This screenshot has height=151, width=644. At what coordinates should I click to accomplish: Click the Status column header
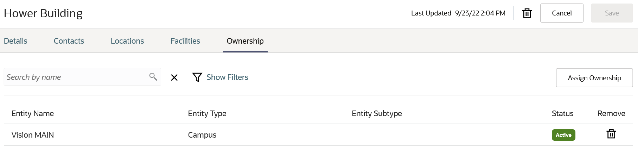click(x=562, y=113)
